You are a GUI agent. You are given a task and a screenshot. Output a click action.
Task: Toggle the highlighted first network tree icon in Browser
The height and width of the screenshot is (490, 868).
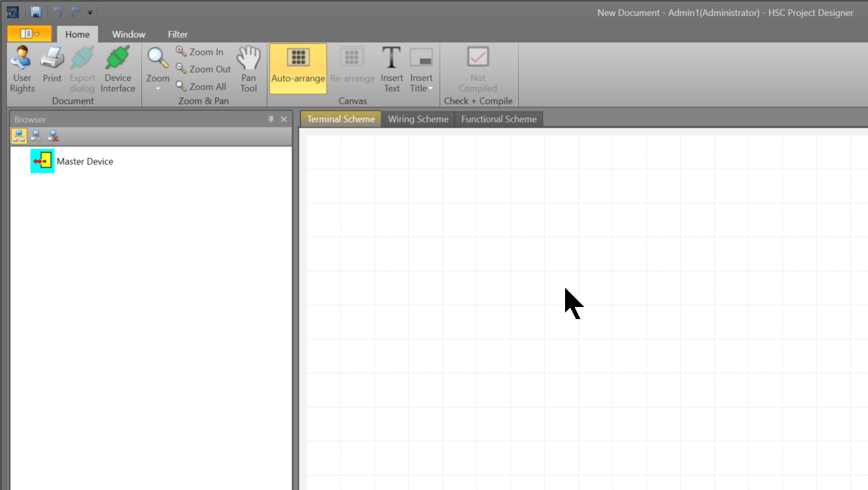click(19, 136)
